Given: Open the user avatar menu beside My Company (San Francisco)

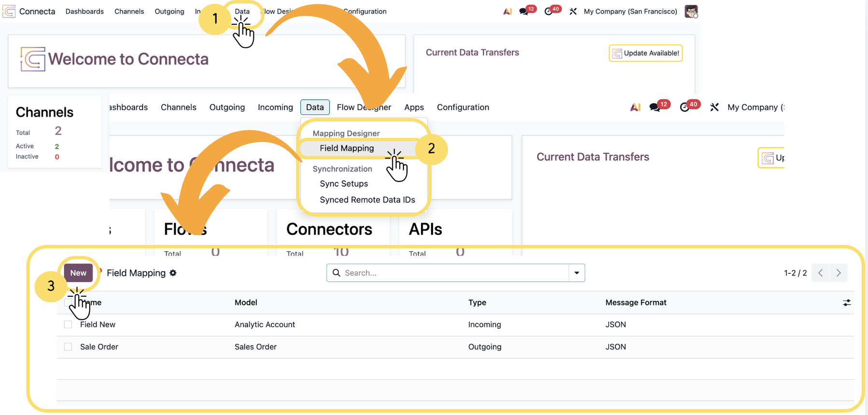Looking at the screenshot, I should [x=691, y=11].
